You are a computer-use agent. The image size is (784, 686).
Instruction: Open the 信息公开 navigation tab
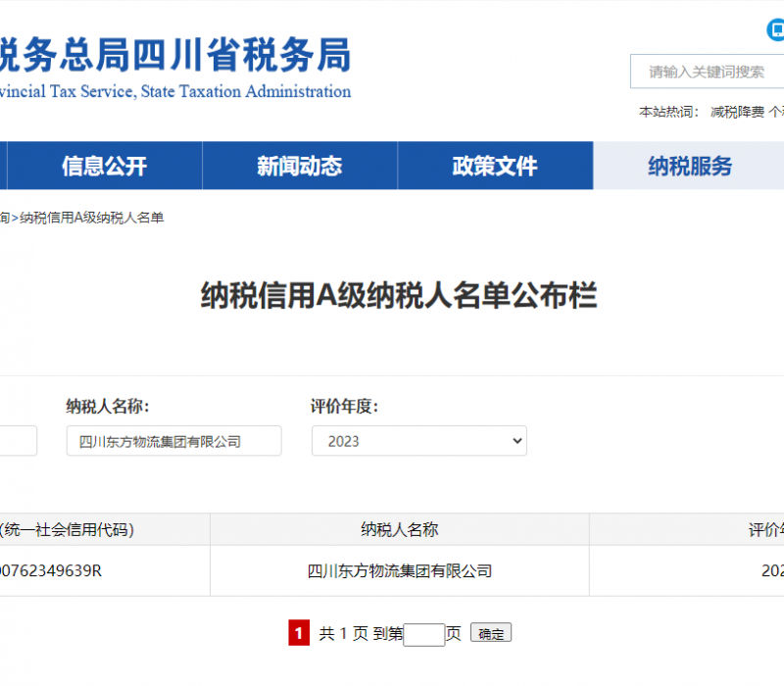click(x=104, y=166)
